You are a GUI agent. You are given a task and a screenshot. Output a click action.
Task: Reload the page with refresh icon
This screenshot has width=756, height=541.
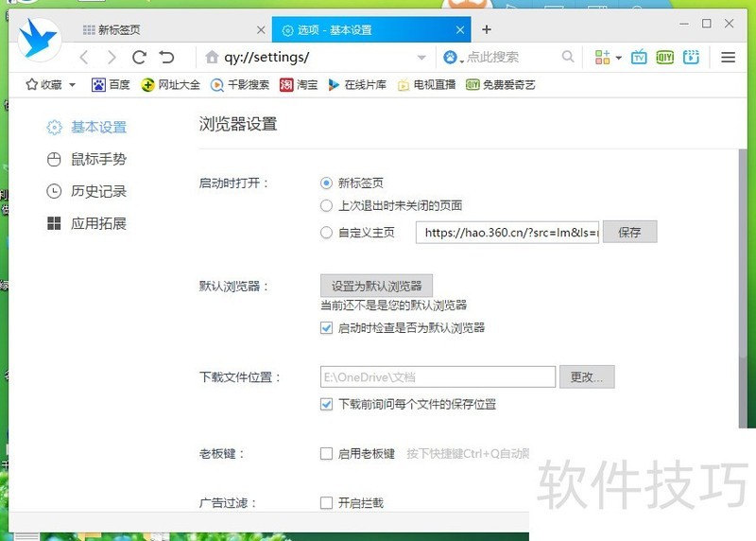[x=139, y=58]
